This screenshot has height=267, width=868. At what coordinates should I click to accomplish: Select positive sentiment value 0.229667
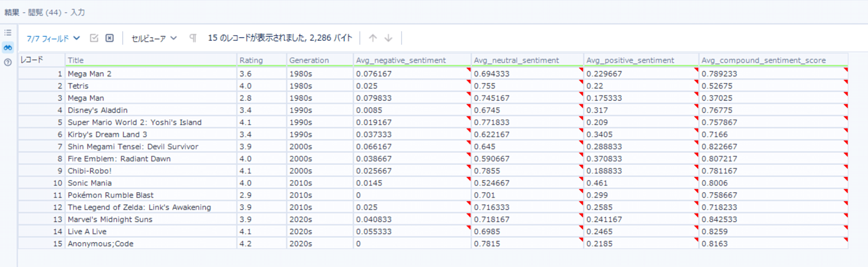641,74
